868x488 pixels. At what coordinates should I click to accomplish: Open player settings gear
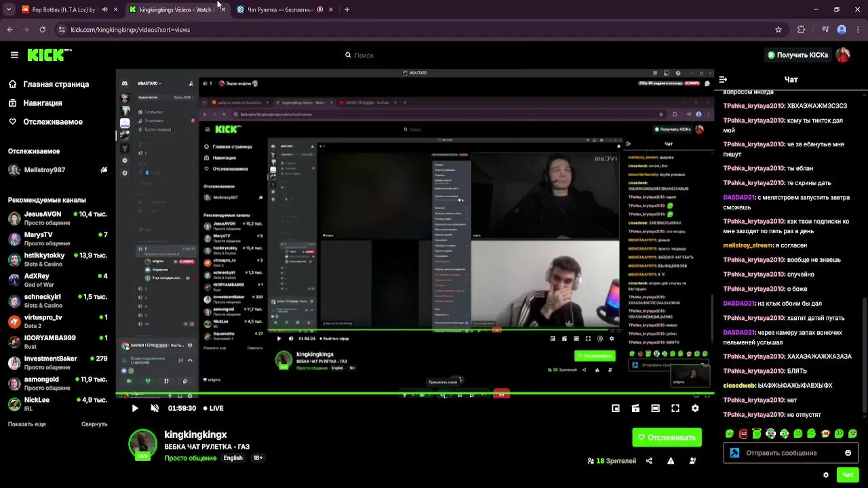(x=695, y=408)
